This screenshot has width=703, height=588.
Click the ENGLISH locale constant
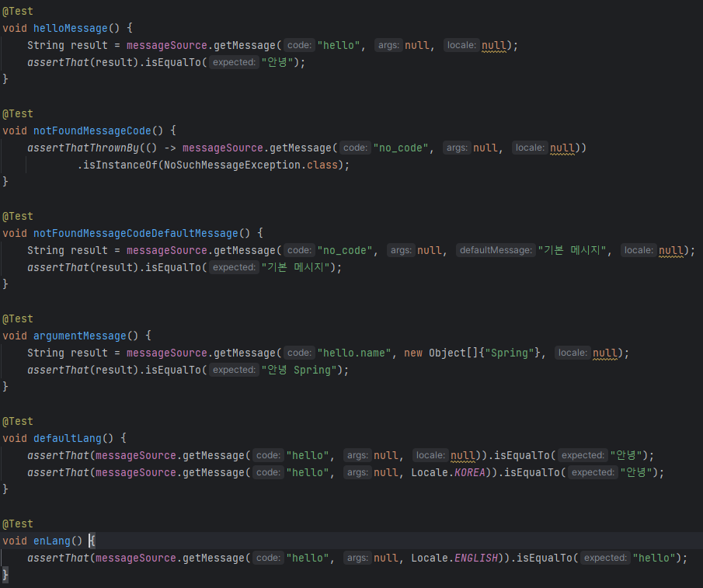pyautogui.click(x=476, y=558)
